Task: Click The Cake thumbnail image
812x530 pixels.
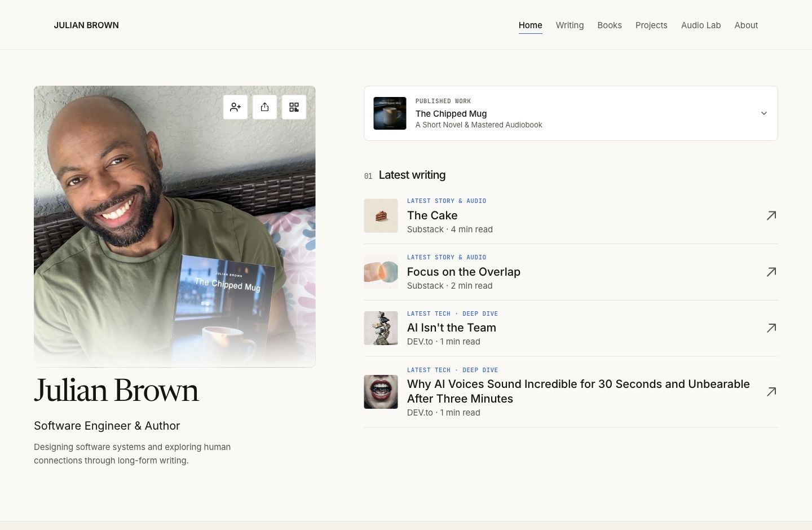Action: point(381,215)
